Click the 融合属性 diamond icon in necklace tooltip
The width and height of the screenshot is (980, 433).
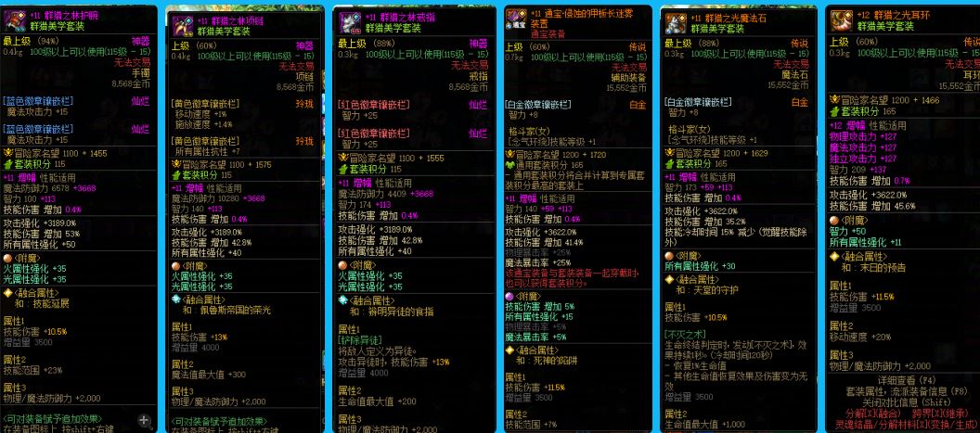[175, 300]
